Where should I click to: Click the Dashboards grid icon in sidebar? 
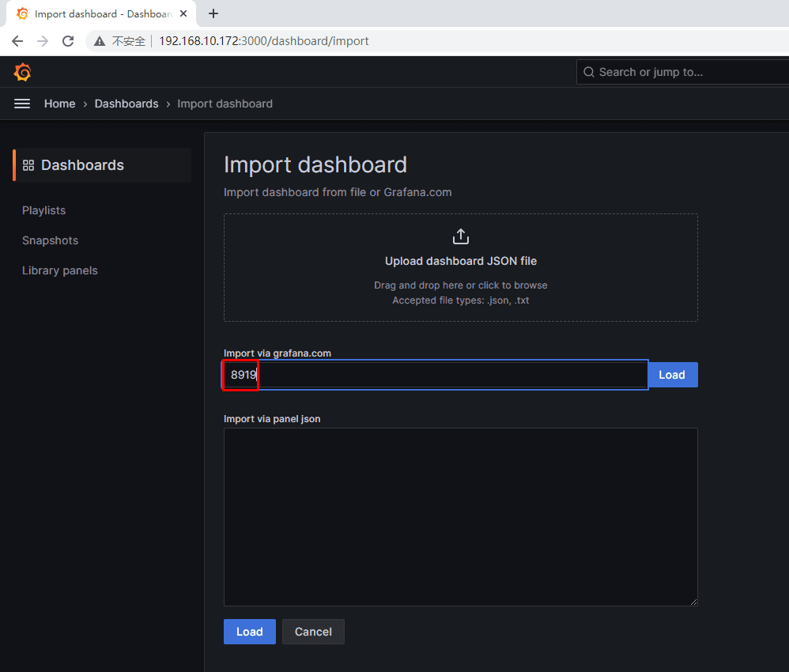(28, 165)
